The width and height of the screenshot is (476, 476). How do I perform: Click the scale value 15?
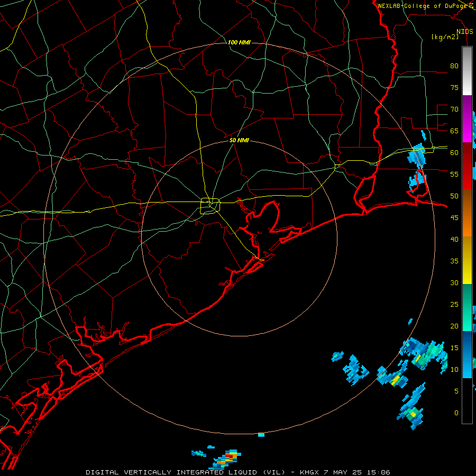coord(454,347)
